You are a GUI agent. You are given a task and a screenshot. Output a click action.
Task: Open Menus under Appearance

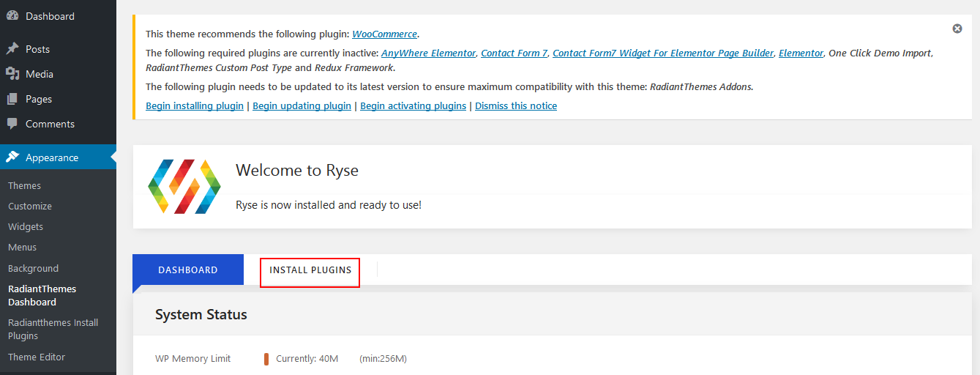coord(22,248)
